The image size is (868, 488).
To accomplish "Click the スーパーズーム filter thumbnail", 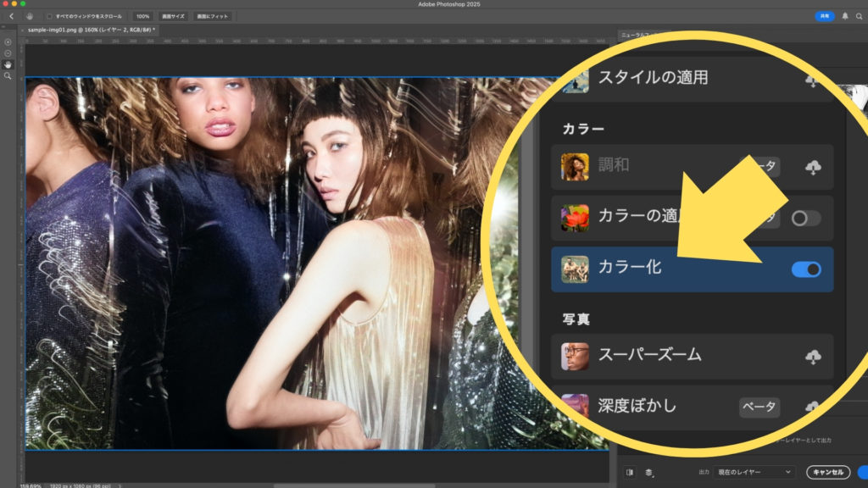I will click(x=575, y=357).
